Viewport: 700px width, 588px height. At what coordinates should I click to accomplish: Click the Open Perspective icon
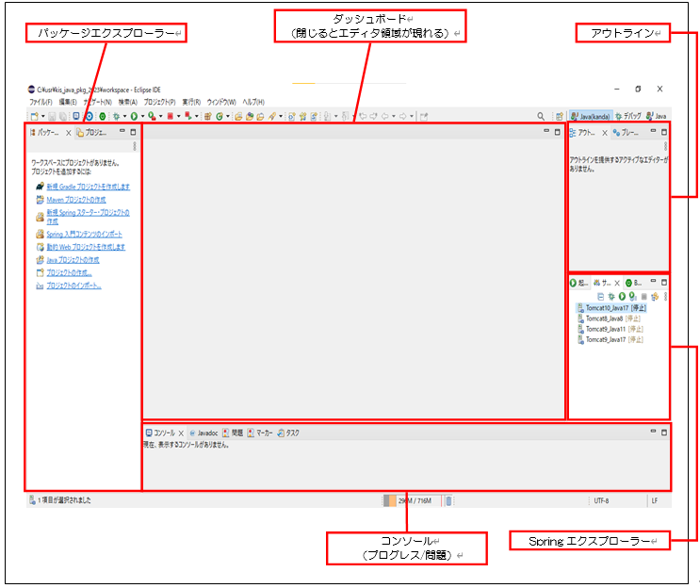click(559, 117)
